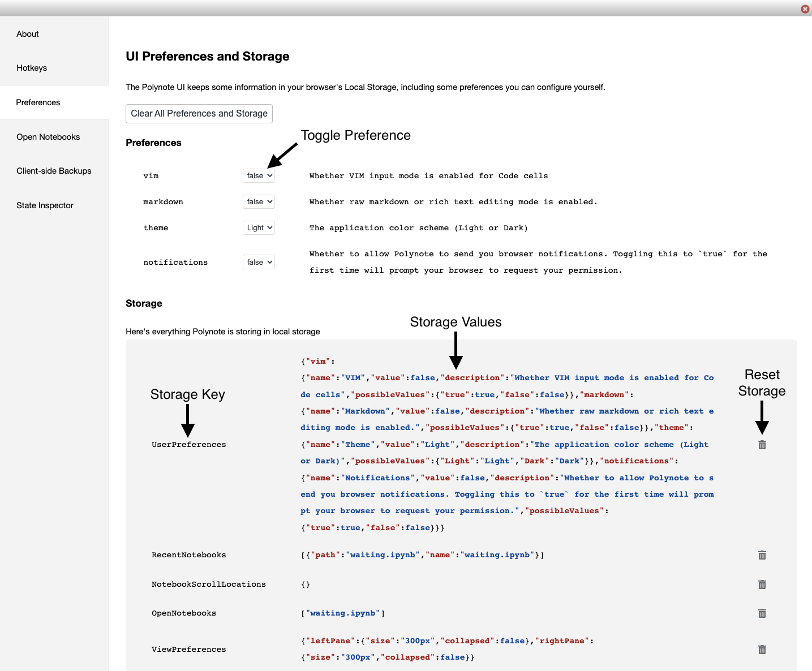The height and width of the screenshot is (671, 812).
Task: Reset NotebookScrollLocations storage with trash icon
Action: [x=762, y=584]
